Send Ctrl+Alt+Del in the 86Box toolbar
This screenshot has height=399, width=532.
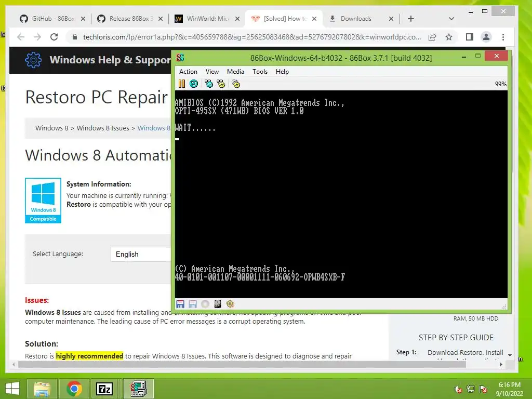209,84
